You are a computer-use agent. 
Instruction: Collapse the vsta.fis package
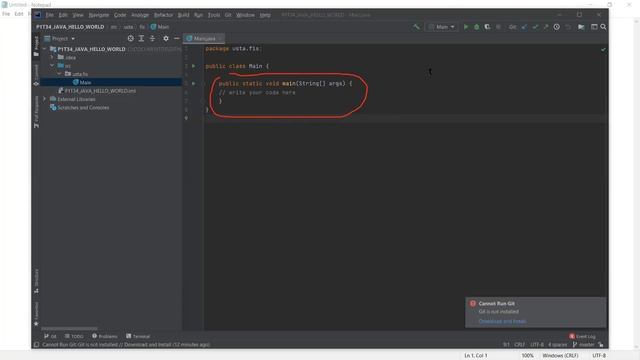pos(60,74)
